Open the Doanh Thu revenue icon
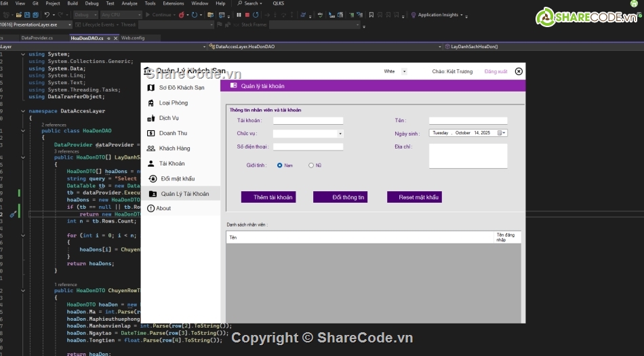The image size is (644, 356). click(x=150, y=133)
